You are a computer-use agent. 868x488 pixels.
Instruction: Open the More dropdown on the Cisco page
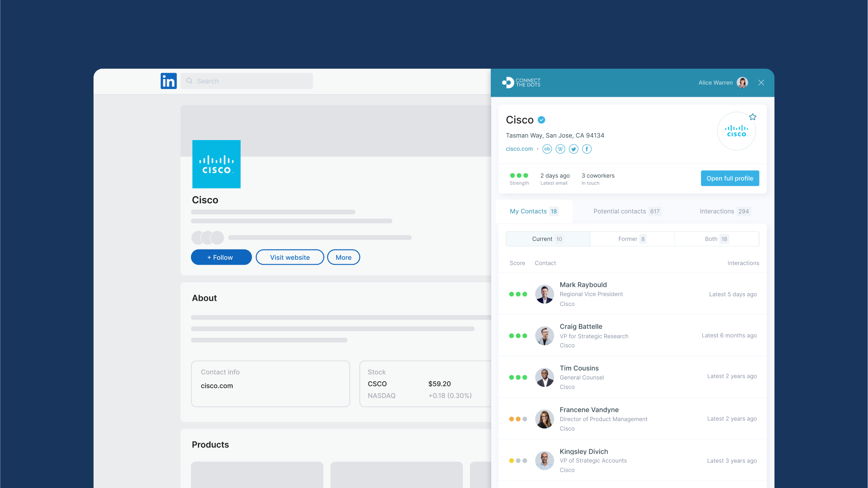[343, 258]
